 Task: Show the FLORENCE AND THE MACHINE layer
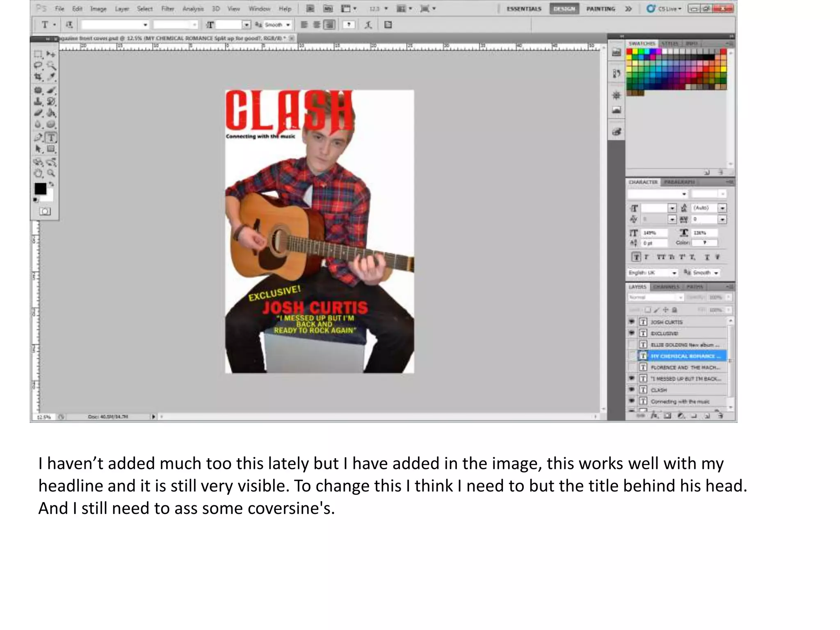pos(632,367)
